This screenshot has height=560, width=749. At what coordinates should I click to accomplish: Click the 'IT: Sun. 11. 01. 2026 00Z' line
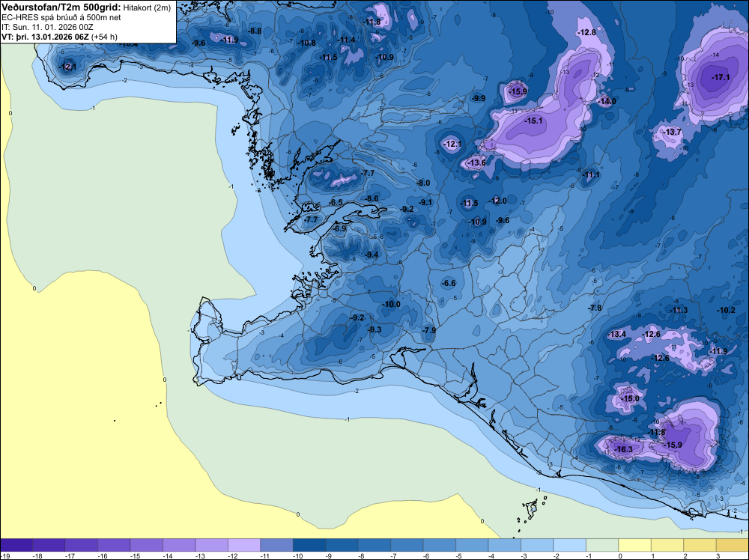[x=47, y=27]
